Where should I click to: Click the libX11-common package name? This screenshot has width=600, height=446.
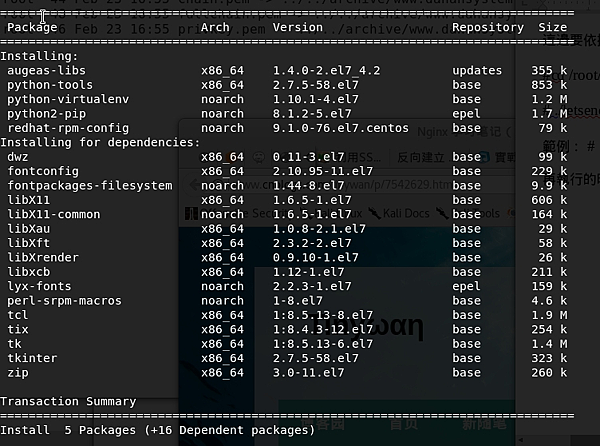pos(53,215)
